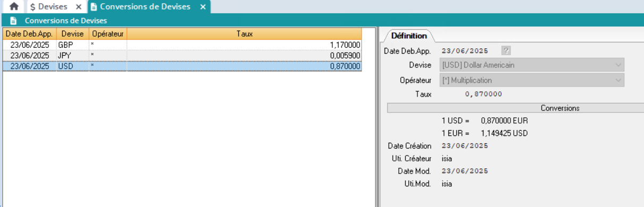
Task: Select the USD row currency cell
Action: click(x=72, y=66)
